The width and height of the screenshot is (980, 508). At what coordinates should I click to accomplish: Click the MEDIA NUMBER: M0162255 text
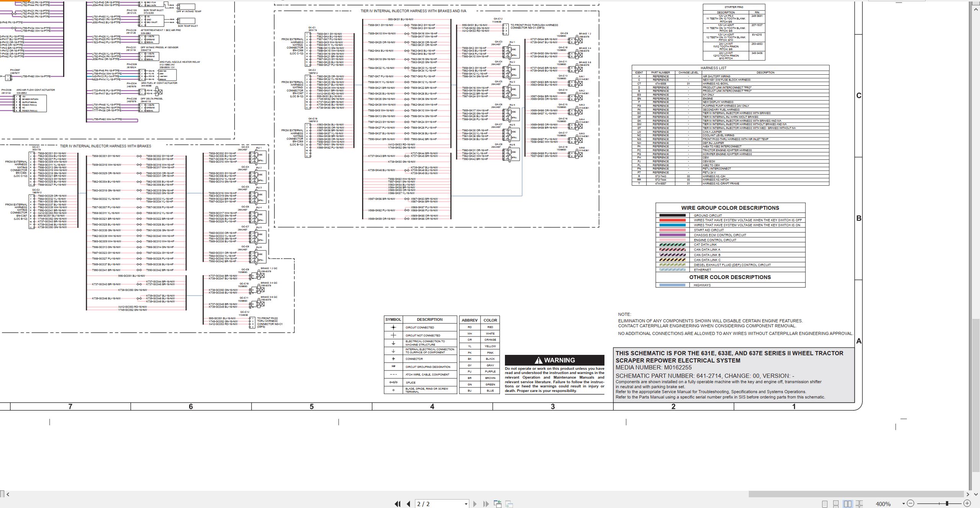(x=653, y=368)
